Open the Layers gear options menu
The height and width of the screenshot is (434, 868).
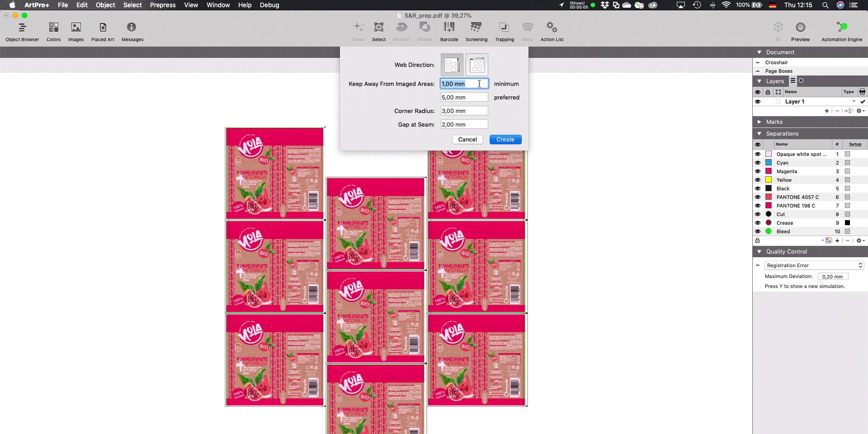click(x=860, y=111)
